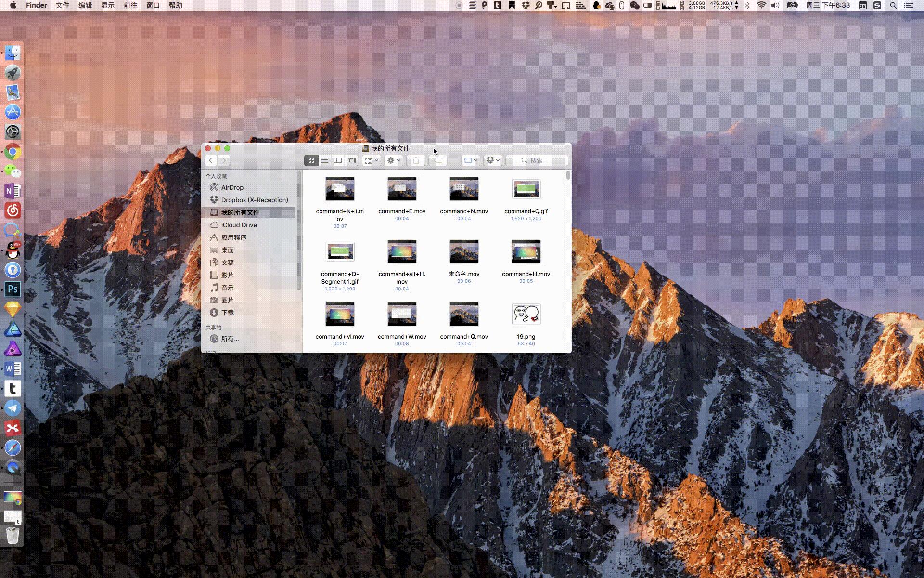The height and width of the screenshot is (578, 924).
Task: Switch to icon view
Action: tap(311, 160)
